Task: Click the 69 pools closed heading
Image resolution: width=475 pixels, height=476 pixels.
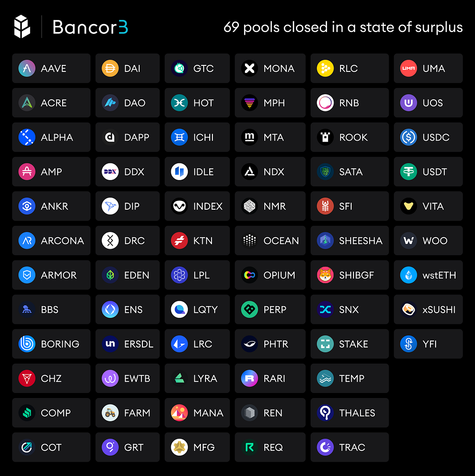Action: coord(343,27)
